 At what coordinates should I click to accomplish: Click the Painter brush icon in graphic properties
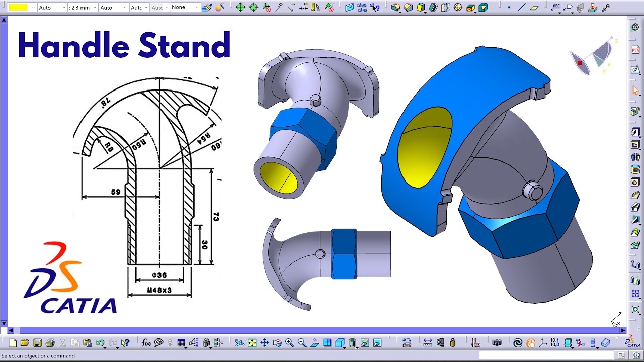point(207,8)
